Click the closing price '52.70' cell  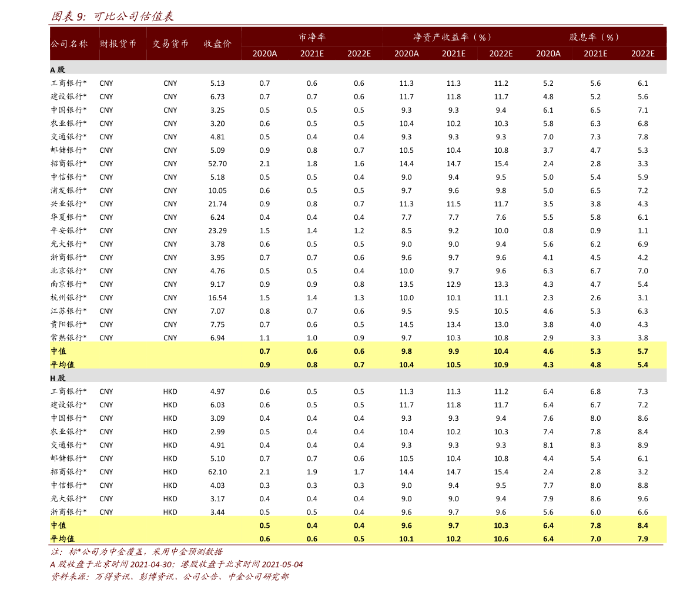(217, 164)
